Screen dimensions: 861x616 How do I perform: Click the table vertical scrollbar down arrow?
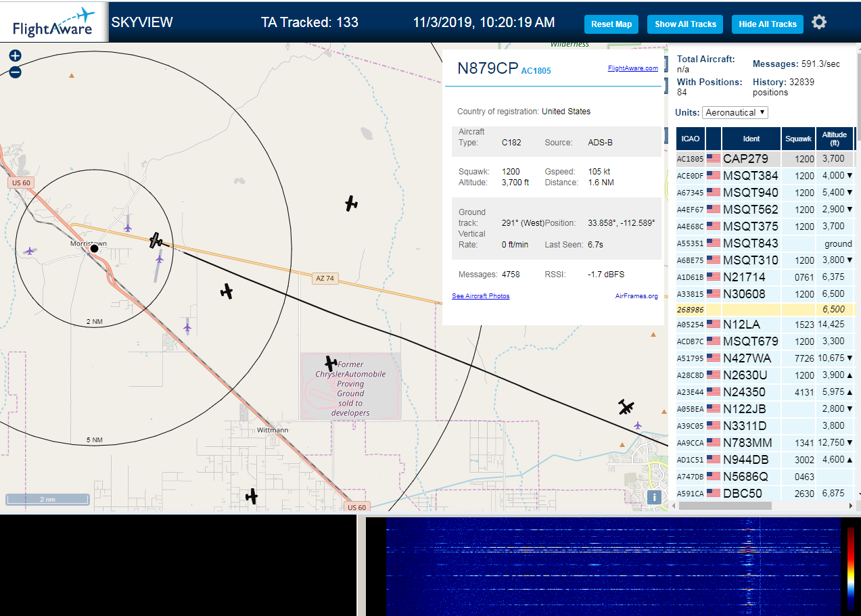click(858, 494)
